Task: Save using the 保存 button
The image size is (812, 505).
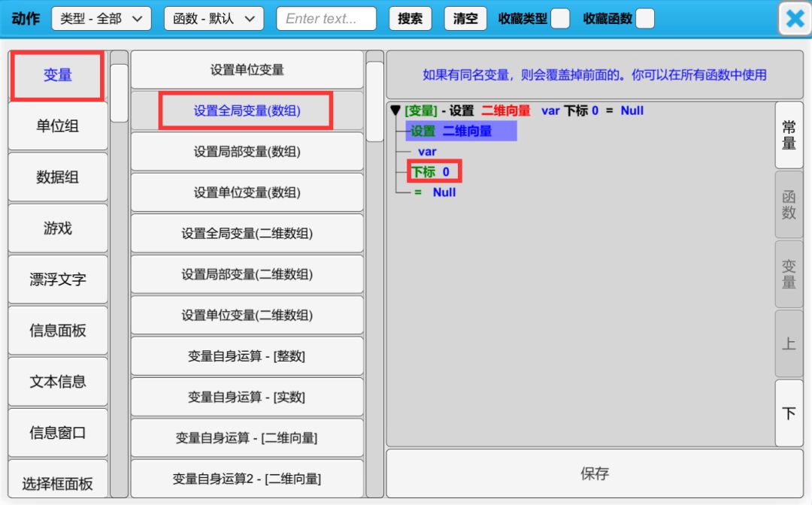Action: (594, 474)
